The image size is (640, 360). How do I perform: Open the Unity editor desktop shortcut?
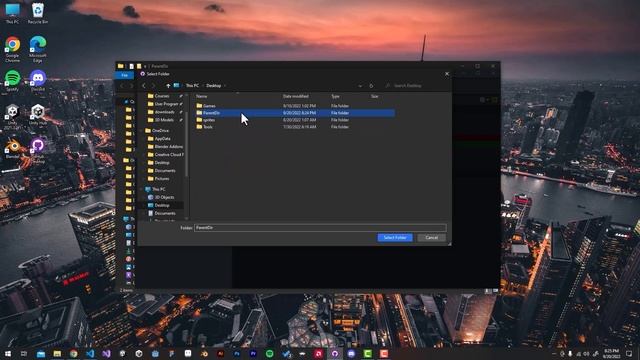12,116
